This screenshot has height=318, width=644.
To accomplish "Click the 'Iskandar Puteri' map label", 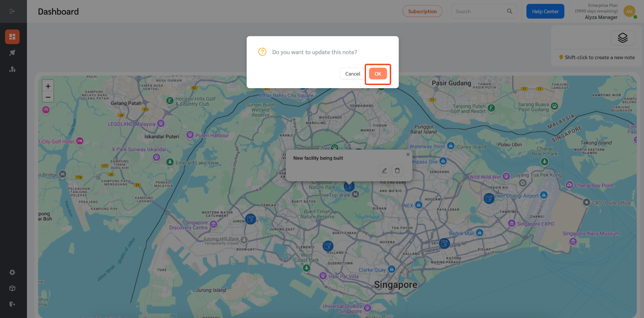I will [x=162, y=137].
